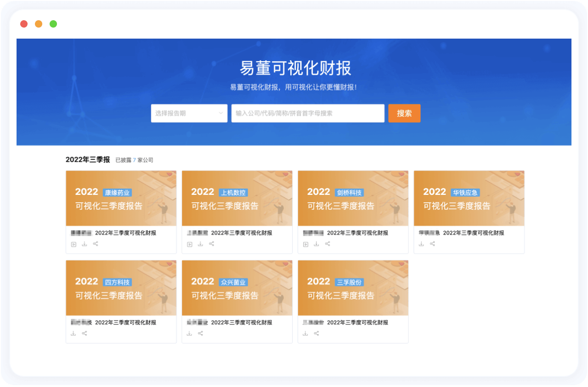Open the 华铁应急 report banner thumbnail
This screenshot has width=588, height=387.
pos(469,198)
